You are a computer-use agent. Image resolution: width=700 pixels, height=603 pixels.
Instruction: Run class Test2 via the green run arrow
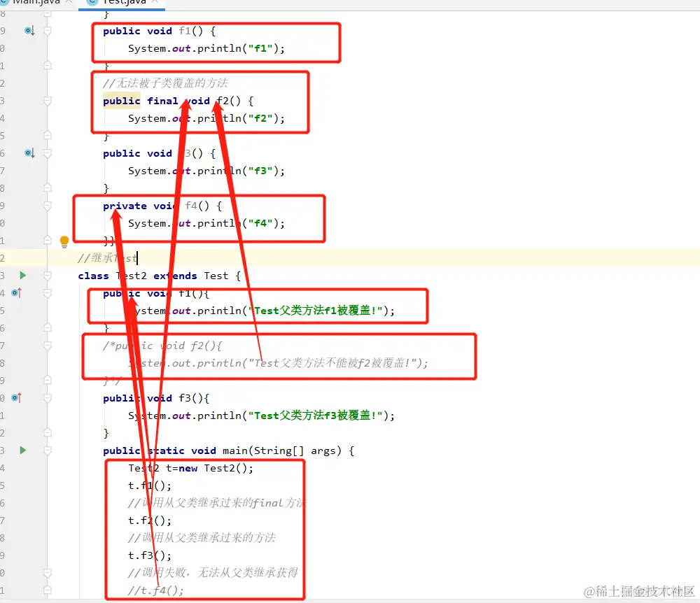[23, 276]
